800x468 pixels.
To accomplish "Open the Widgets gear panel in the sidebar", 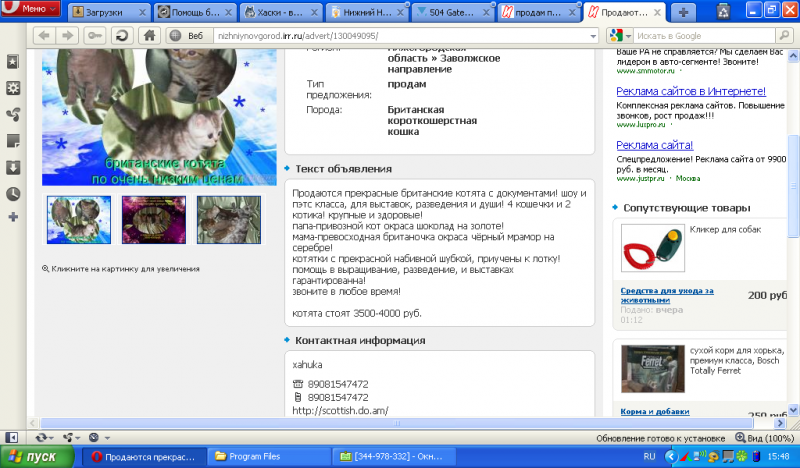I will coord(12,88).
